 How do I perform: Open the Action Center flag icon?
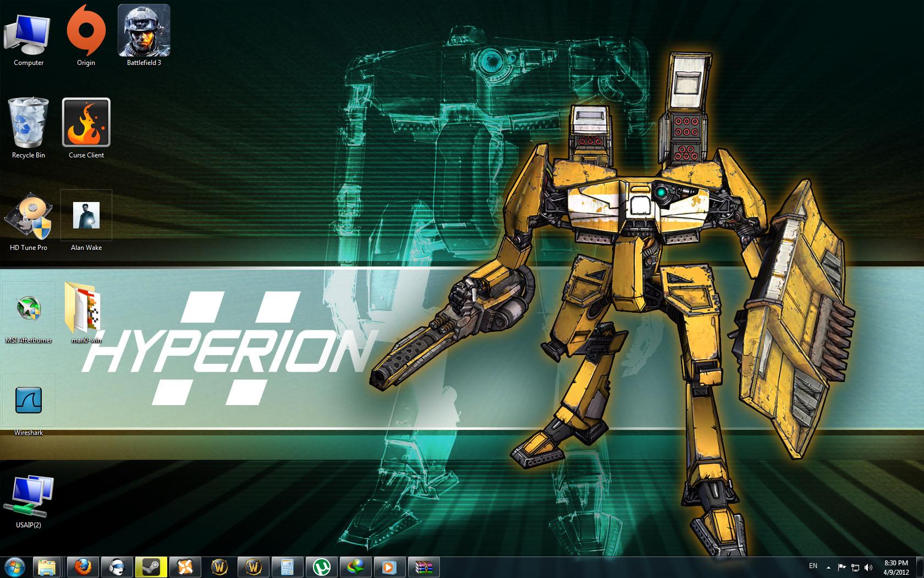click(x=842, y=567)
